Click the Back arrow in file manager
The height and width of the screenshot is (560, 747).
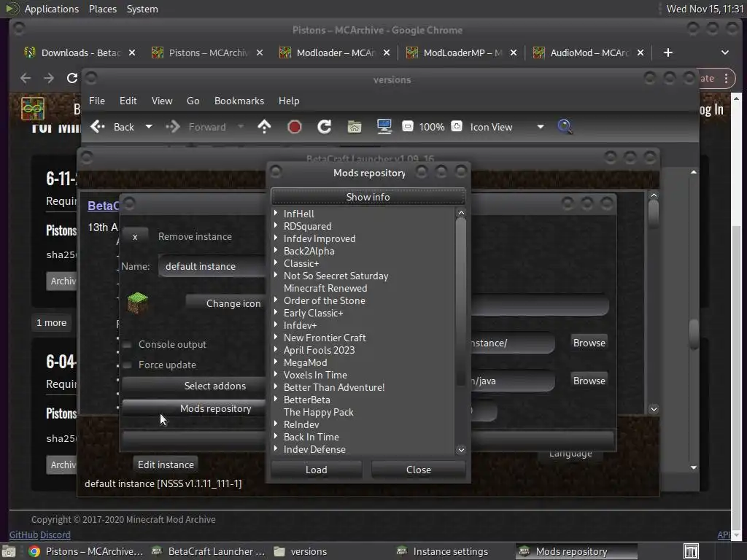pos(98,127)
